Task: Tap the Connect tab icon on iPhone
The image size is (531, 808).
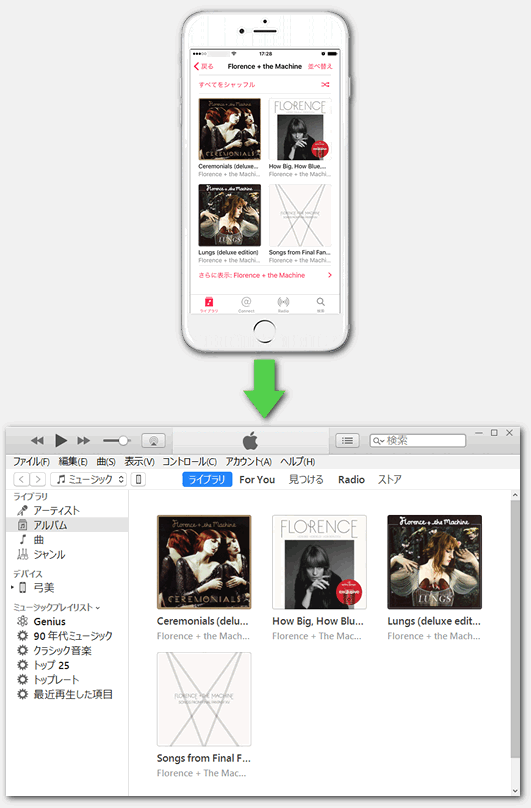Action: pos(246,304)
